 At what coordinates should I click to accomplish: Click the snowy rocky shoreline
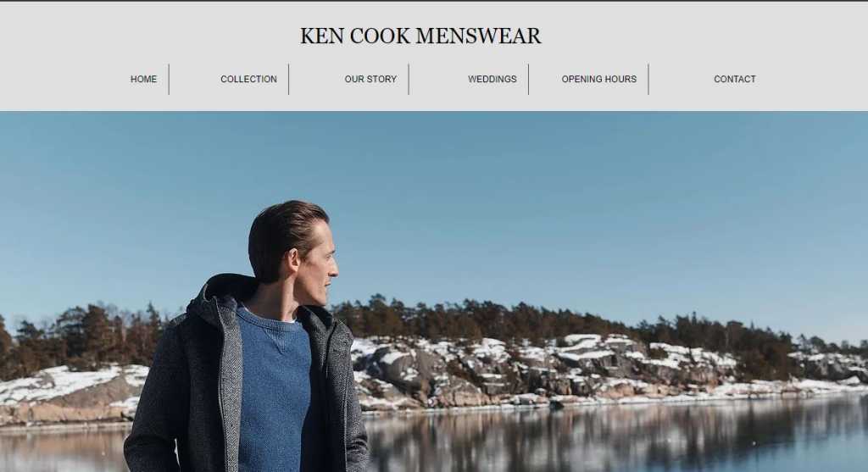554,371
